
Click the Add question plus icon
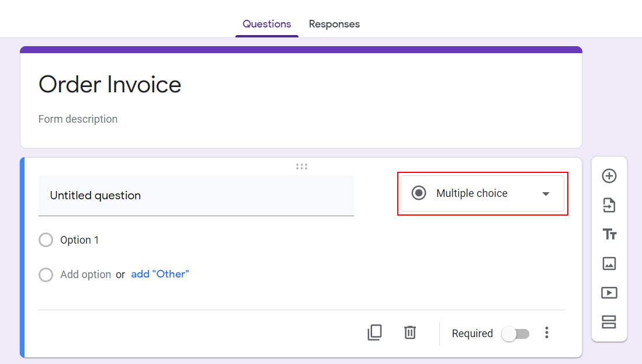[609, 176]
